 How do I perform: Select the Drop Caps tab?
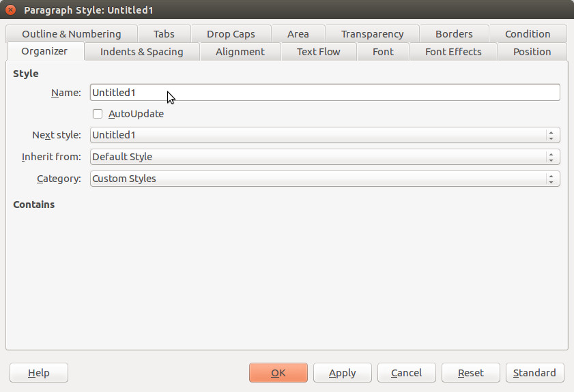click(x=231, y=33)
